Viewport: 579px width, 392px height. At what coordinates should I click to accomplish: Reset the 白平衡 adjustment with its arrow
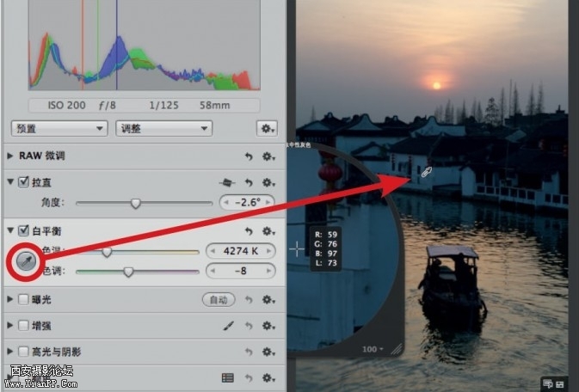pyautogui.click(x=249, y=232)
